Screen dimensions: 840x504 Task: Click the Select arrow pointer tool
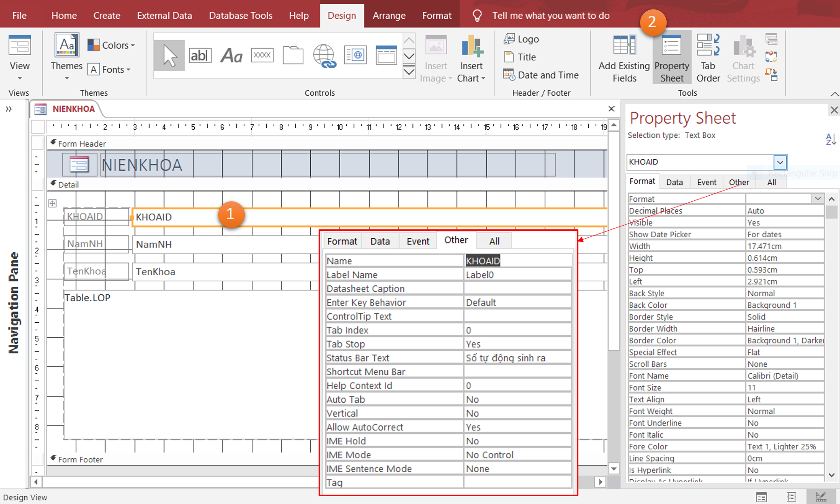click(170, 56)
